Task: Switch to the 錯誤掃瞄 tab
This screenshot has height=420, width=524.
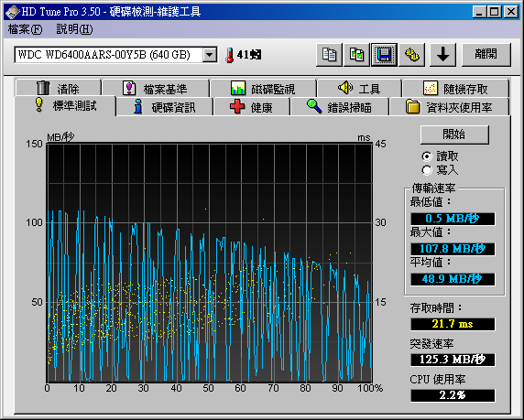Action: (x=340, y=107)
